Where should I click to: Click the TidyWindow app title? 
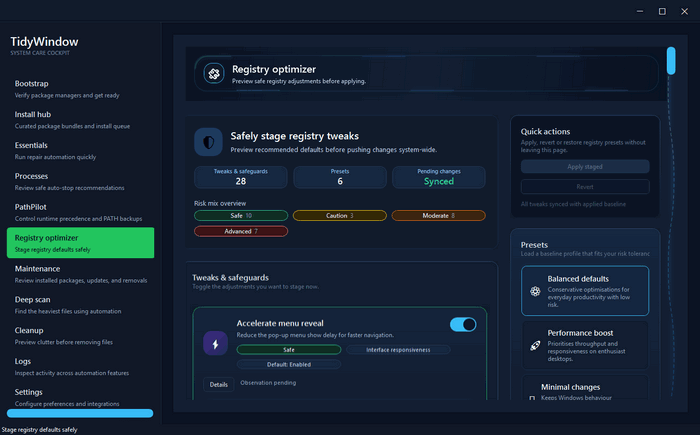pos(44,42)
